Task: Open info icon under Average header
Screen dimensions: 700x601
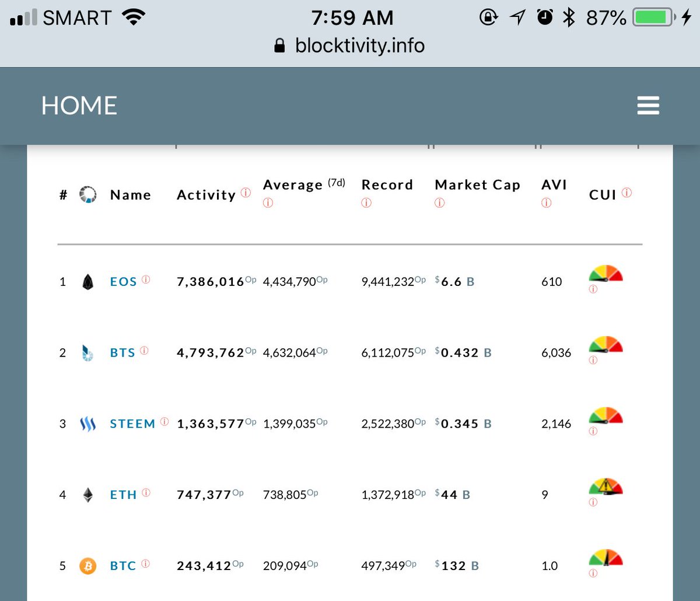Action: (268, 203)
